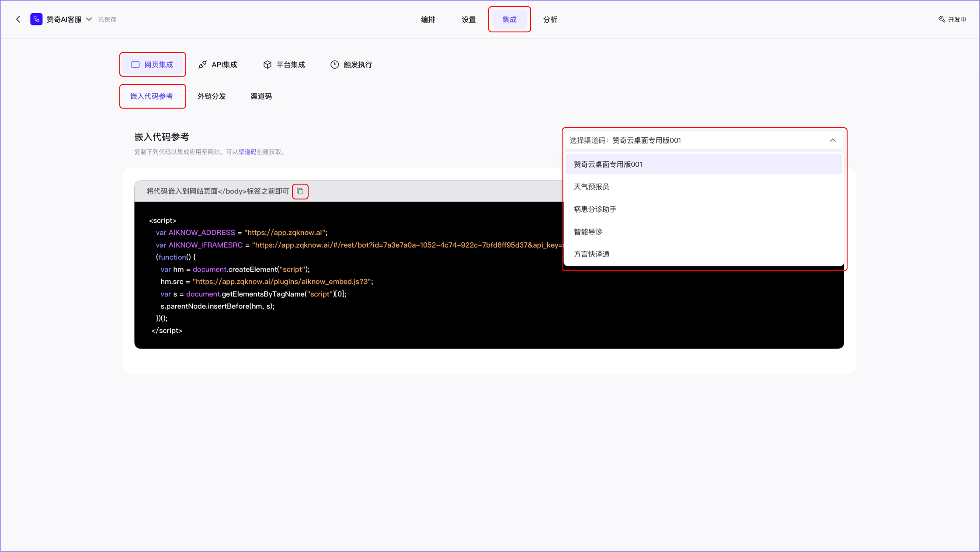Click the 平台集成 cube icon
980x552 pixels.
(267, 65)
